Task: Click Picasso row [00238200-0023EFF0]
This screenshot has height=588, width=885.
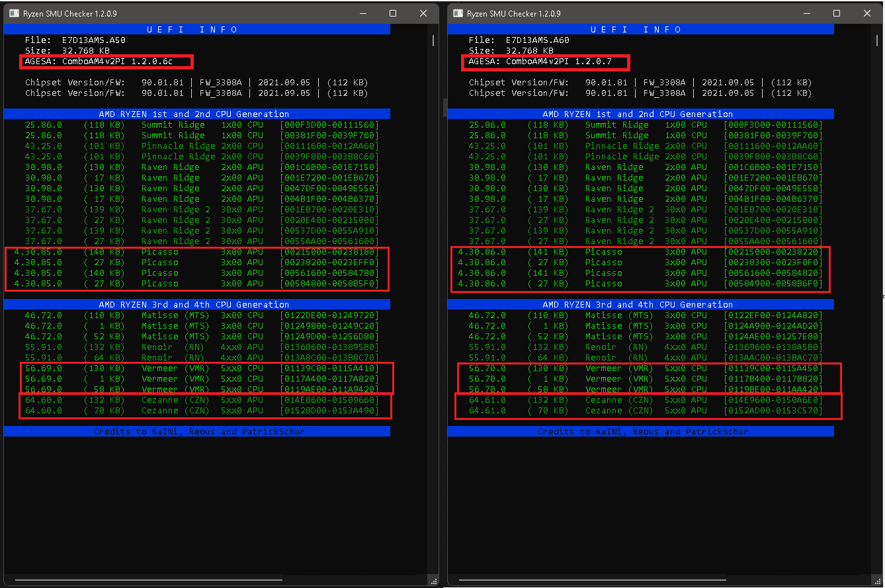Action: point(197,263)
